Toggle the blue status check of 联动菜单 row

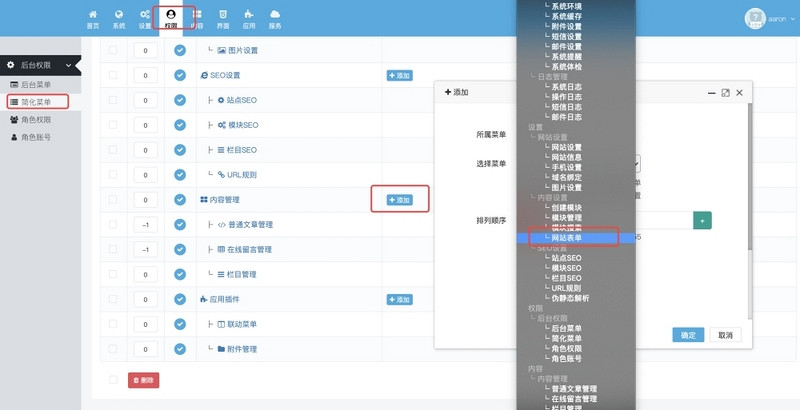pos(180,324)
